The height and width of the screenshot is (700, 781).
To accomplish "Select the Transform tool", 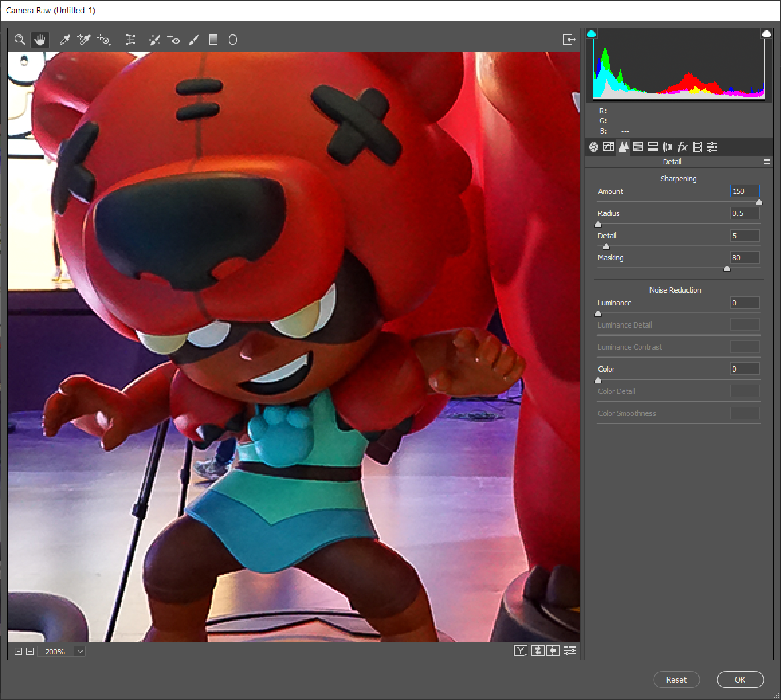I will (130, 40).
